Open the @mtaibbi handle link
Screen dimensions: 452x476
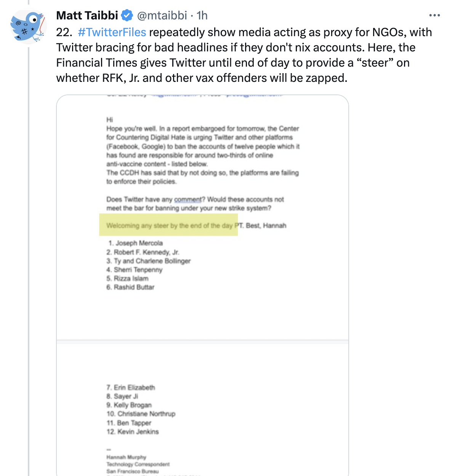tap(162, 16)
